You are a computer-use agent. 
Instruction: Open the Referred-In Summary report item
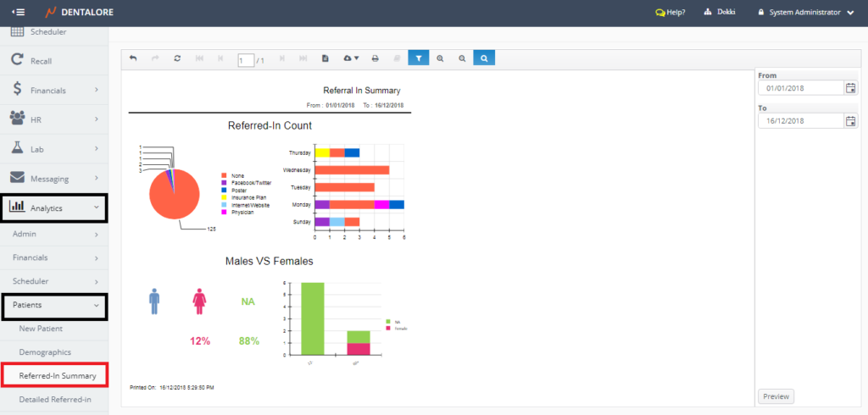(x=57, y=375)
